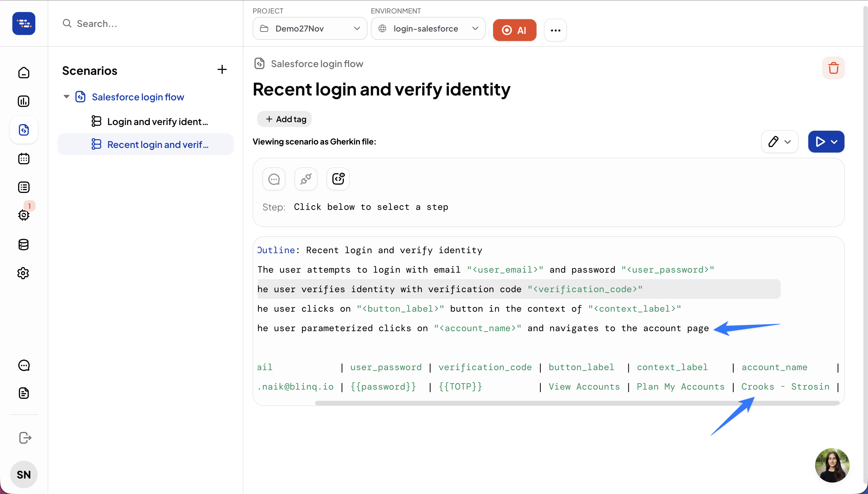The height and width of the screenshot is (494, 868).
Task: Select Recent login and verif… scenario
Action: pyautogui.click(x=158, y=145)
